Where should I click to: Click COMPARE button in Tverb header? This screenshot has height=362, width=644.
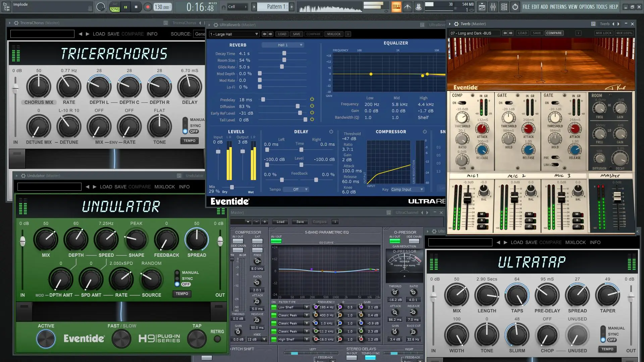[x=554, y=33]
